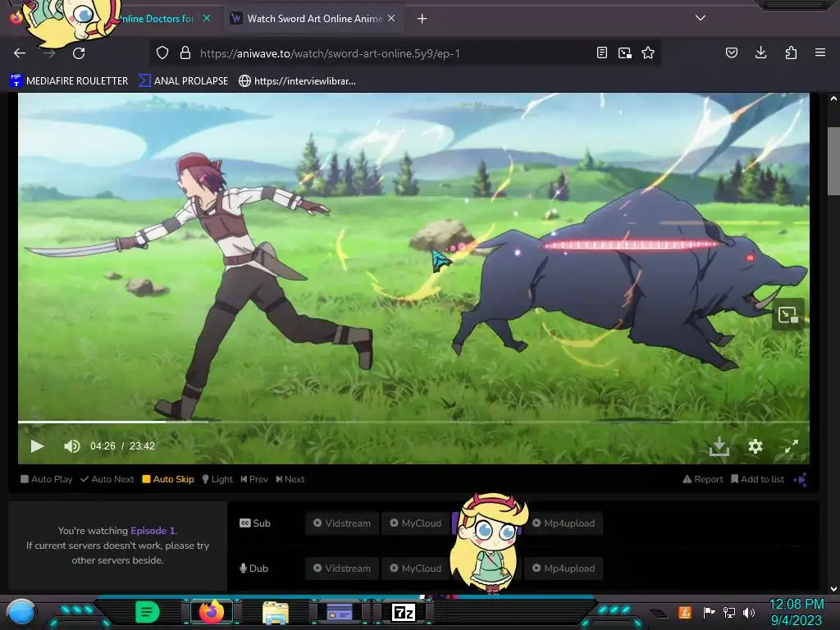
Task: Open video player settings gear
Action: [756, 446]
